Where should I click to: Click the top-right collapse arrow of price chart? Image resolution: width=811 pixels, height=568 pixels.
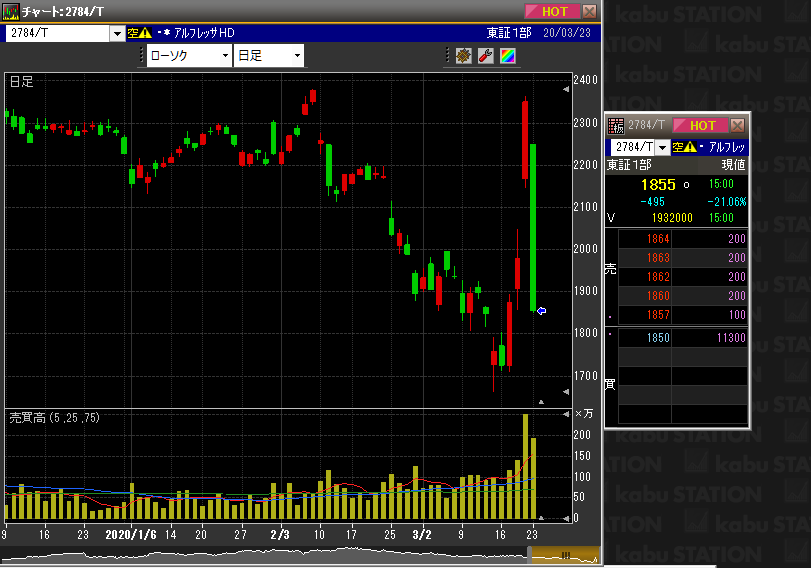(x=566, y=89)
